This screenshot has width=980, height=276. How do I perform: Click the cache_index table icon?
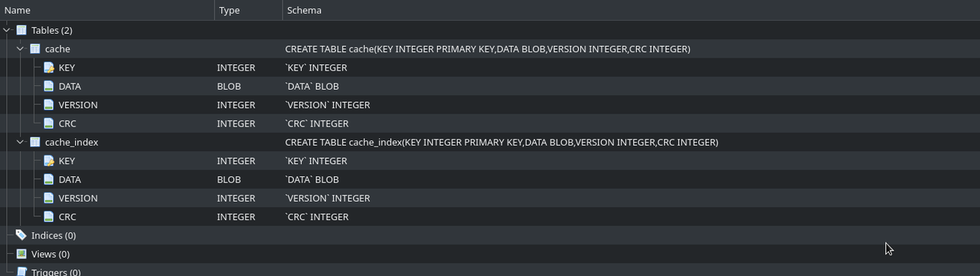(35, 142)
